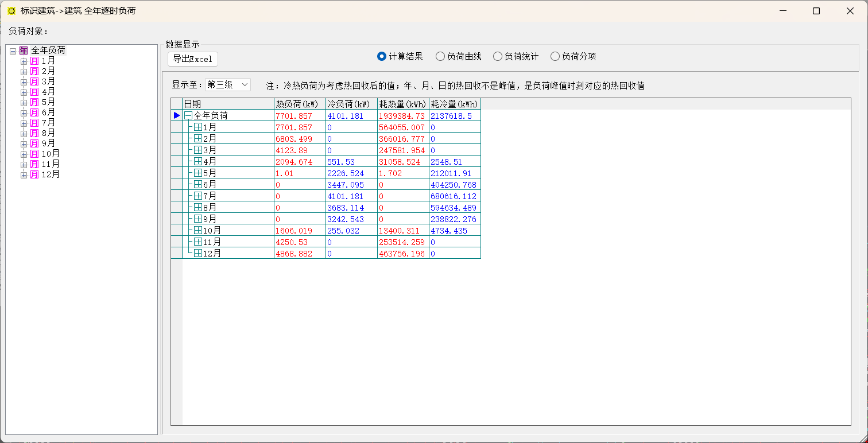Click the 导出Excel button
Viewport: 868px width, 443px height.
(x=193, y=59)
